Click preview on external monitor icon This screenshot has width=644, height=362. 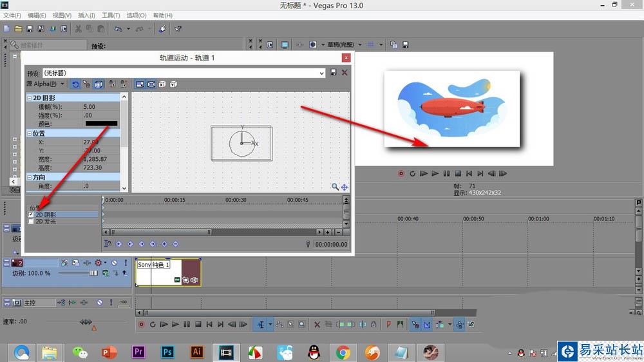[x=285, y=45]
